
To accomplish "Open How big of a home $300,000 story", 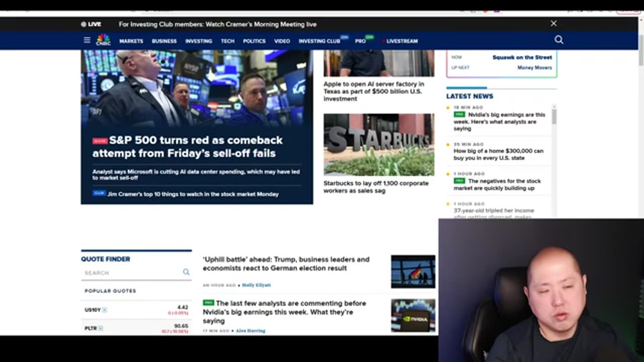I will 499,154.
